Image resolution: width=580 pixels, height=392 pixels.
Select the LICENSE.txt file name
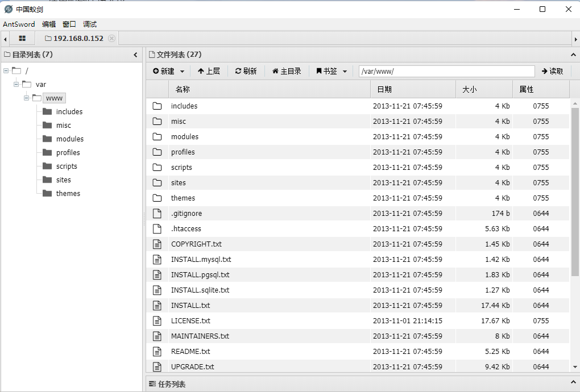pos(190,320)
